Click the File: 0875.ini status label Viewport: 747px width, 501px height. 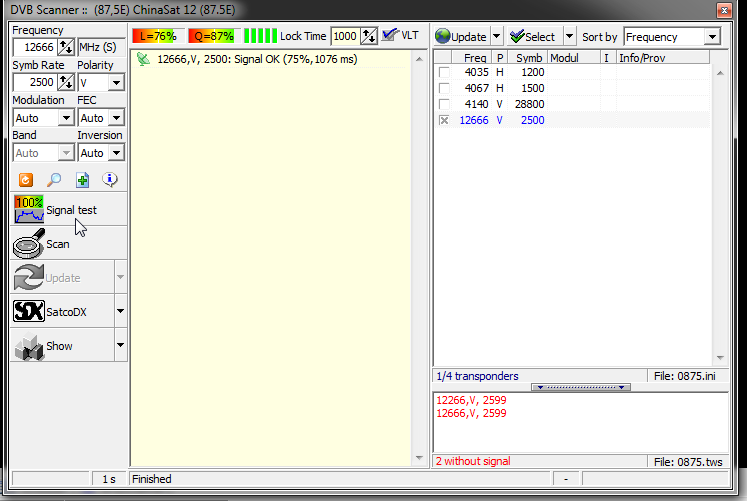pos(685,376)
